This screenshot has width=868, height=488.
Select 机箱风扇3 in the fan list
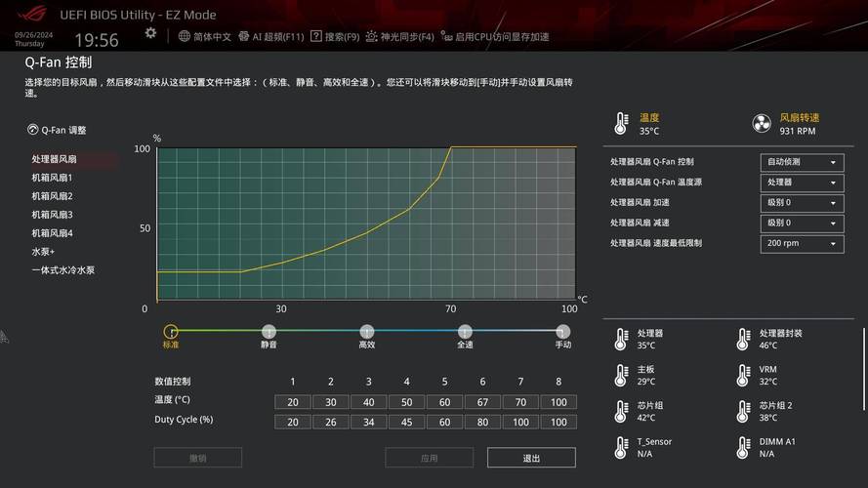(x=52, y=215)
